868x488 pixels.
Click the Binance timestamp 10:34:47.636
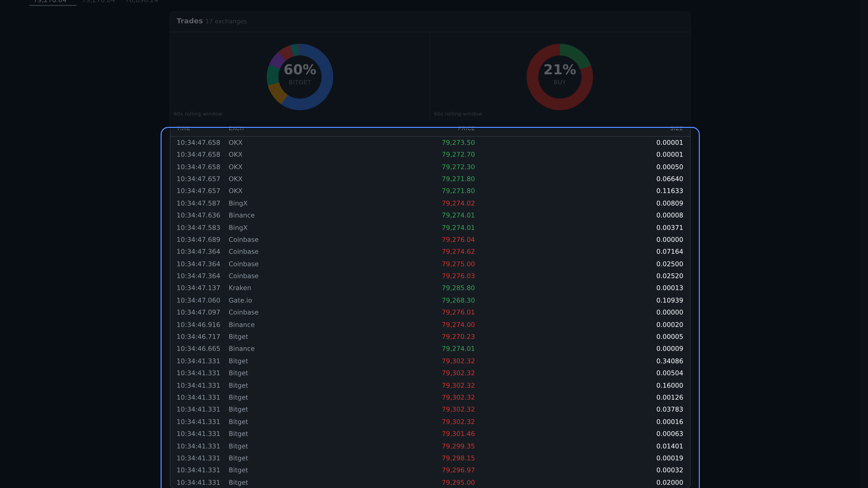click(198, 215)
